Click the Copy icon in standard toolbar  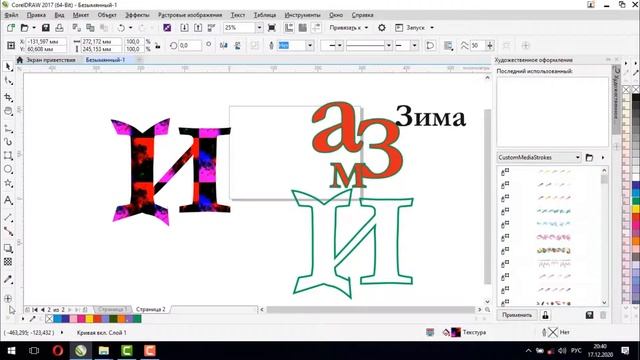point(90,28)
